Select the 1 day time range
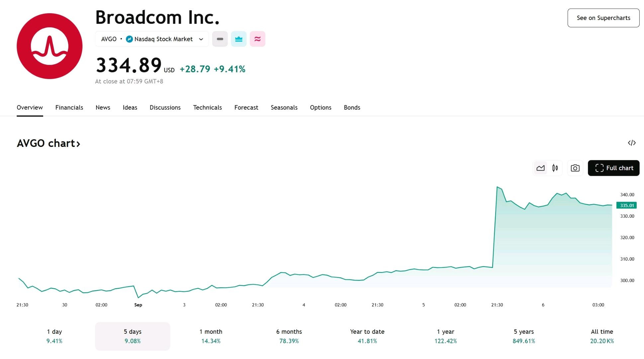This screenshot has width=644, height=359. coord(54,336)
